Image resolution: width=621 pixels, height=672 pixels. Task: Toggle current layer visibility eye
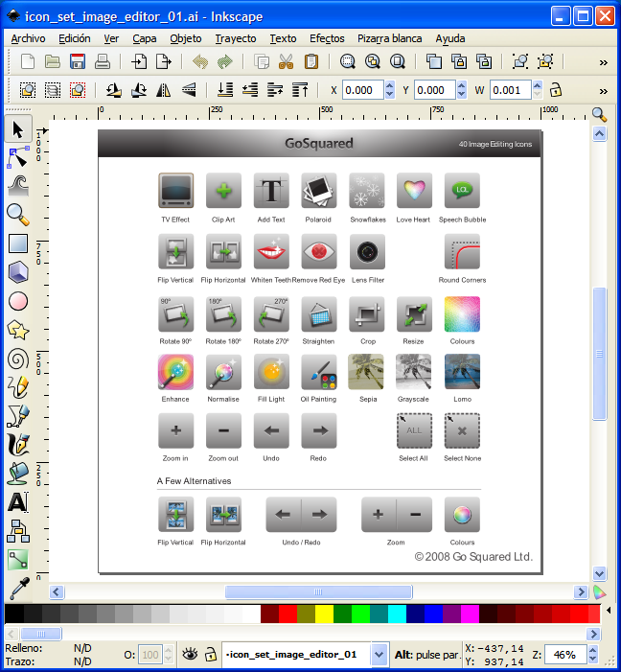point(190,655)
